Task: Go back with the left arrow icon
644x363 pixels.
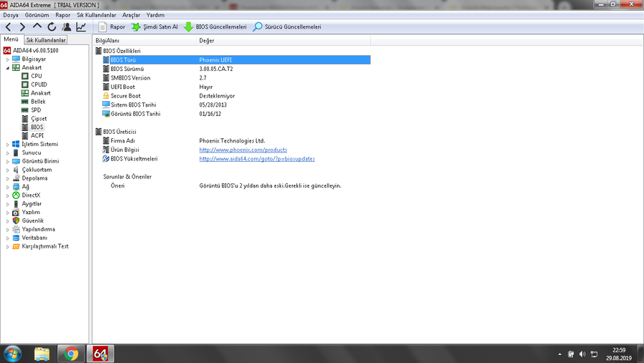Action: (8, 27)
